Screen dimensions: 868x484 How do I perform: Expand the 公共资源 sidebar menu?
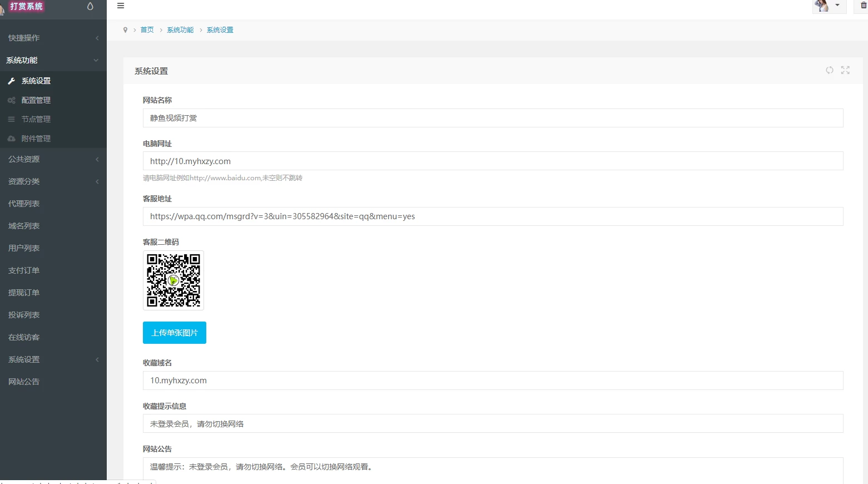(53, 159)
